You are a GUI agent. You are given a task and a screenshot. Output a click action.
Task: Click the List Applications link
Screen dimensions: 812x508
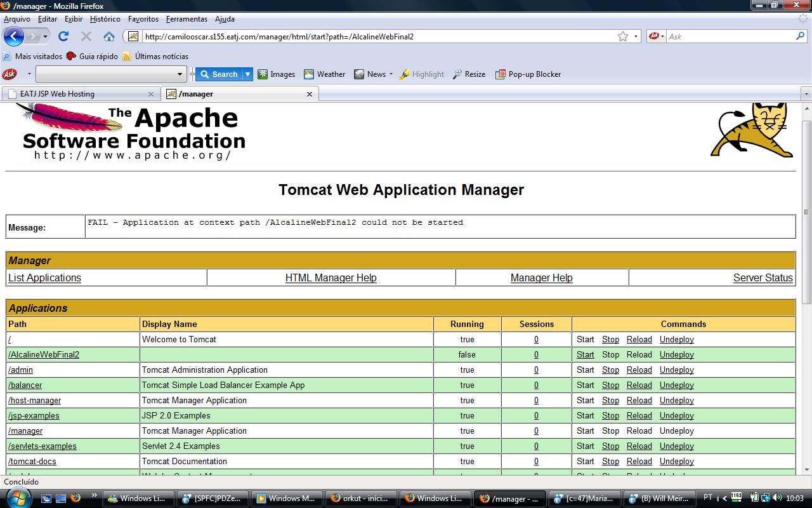pyautogui.click(x=44, y=277)
